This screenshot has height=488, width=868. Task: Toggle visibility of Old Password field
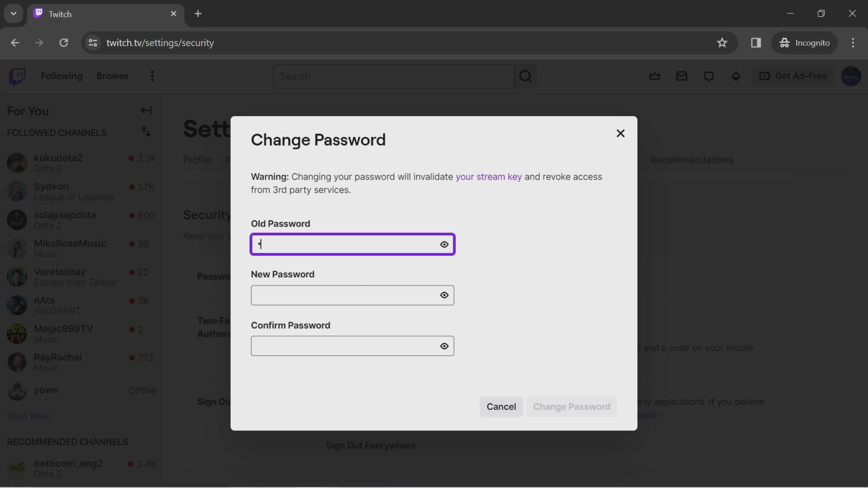(444, 244)
